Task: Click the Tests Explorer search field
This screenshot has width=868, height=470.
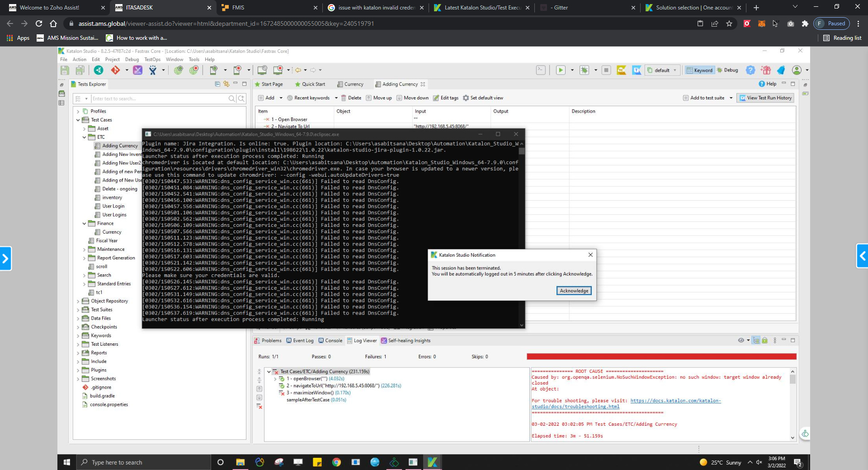Action: click(159, 99)
